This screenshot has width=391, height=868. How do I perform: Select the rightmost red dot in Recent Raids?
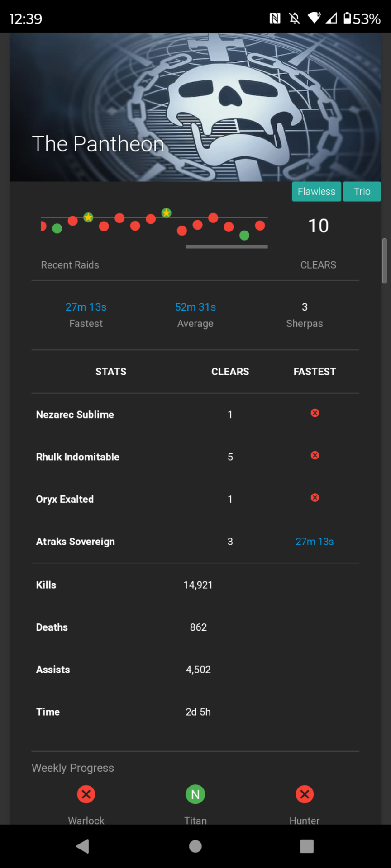point(260,226)
